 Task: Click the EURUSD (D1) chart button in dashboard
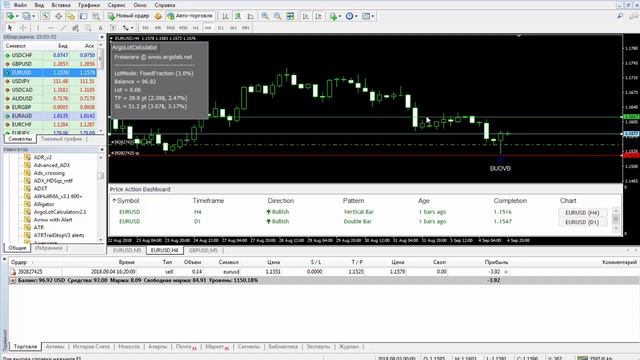coord(582,222)
